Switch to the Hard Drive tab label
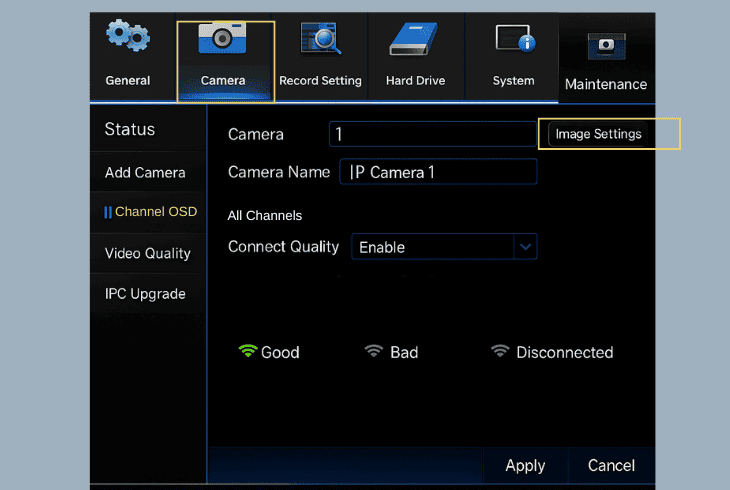730x490 pixels. [415, 81]
